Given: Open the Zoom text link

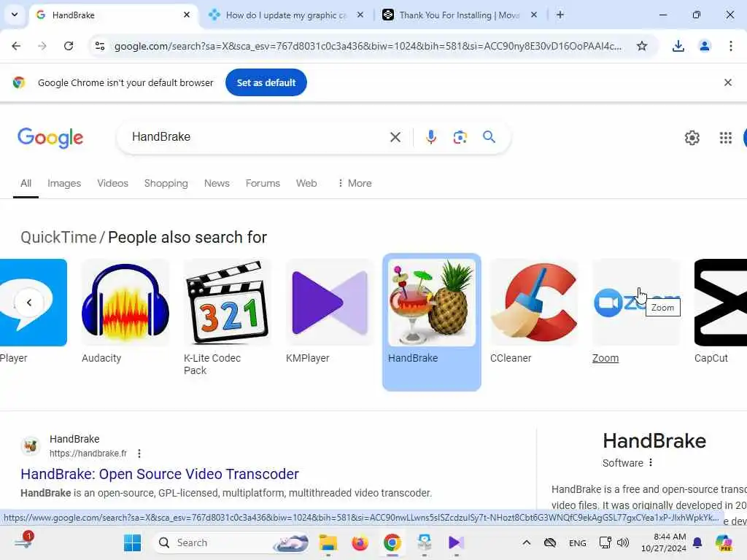Looking at the screenshot, I should [x=605, y=358].
